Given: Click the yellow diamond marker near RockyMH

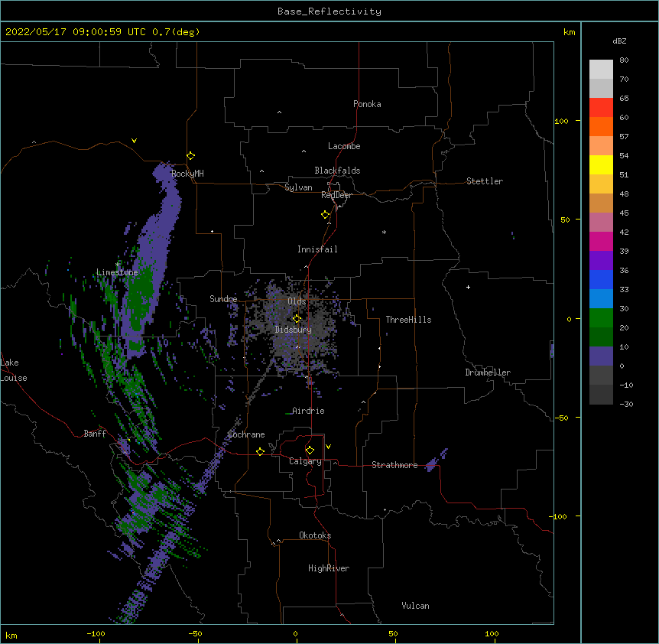Looking at the screenshot, I should (190, 155).
